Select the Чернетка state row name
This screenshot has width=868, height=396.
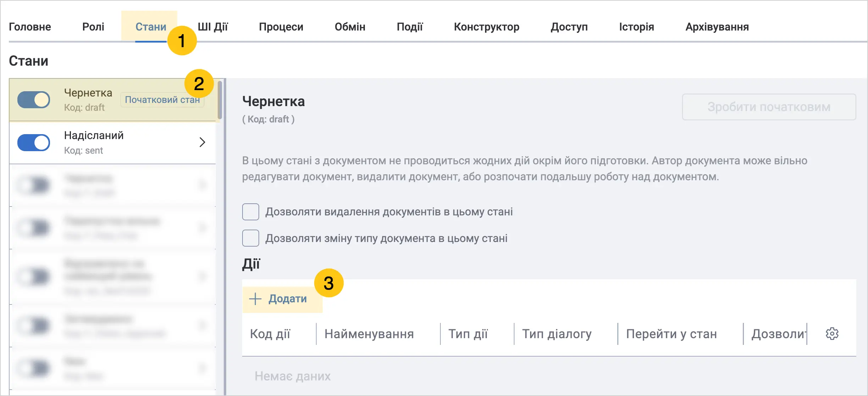click(88, 93)
